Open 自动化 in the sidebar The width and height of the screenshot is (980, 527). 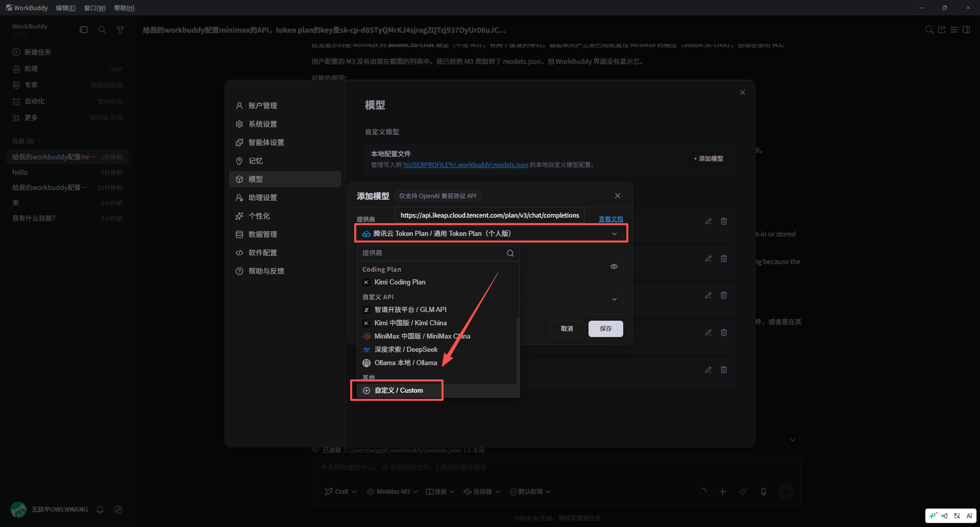[67, 101]
